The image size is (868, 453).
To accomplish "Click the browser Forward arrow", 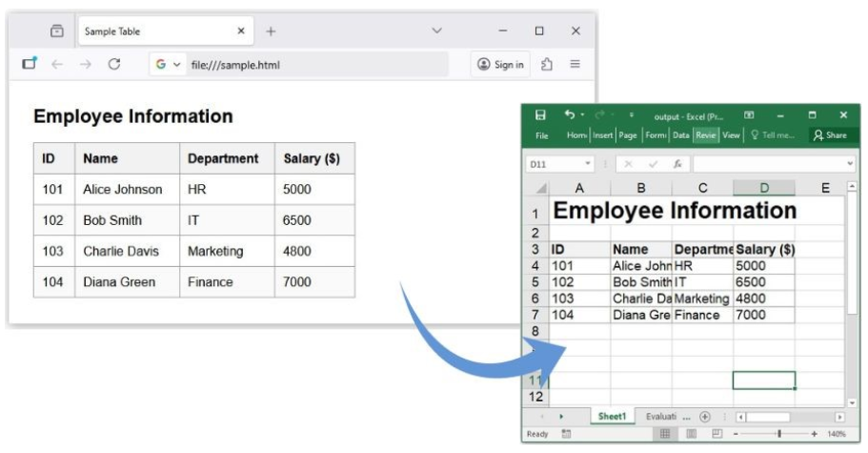I will pos(85,64).
